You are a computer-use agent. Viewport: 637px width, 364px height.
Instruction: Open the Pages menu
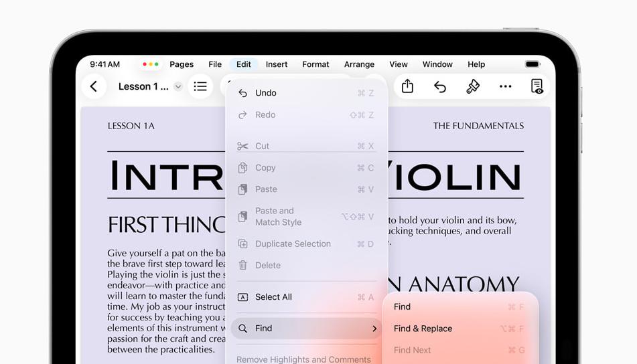pos(182,64)
